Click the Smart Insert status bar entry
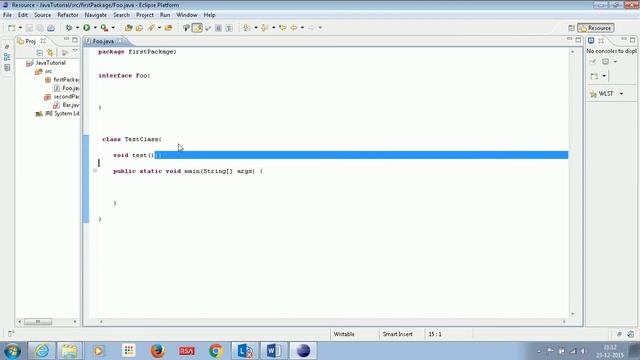The image size is (640, 360). pos(397,334)
